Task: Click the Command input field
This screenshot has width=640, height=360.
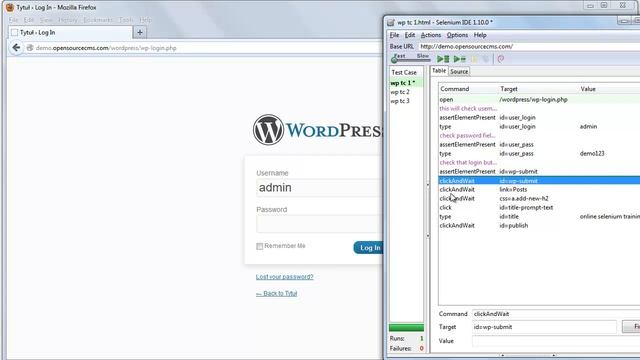Action: pyautogui.click(x=556, y=314)
